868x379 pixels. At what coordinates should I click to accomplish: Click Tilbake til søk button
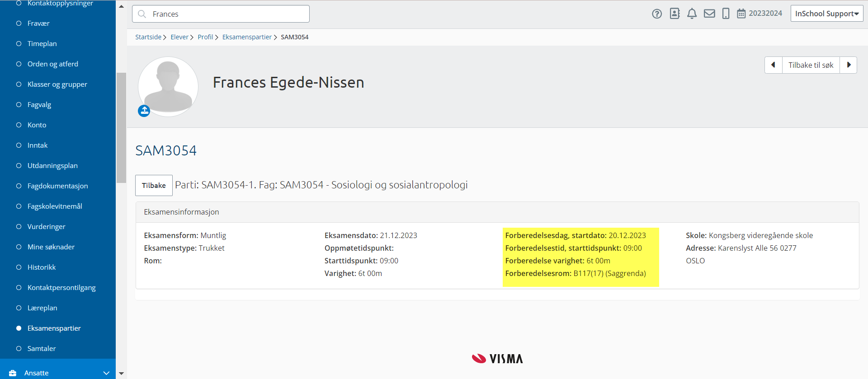pos(811,65)
